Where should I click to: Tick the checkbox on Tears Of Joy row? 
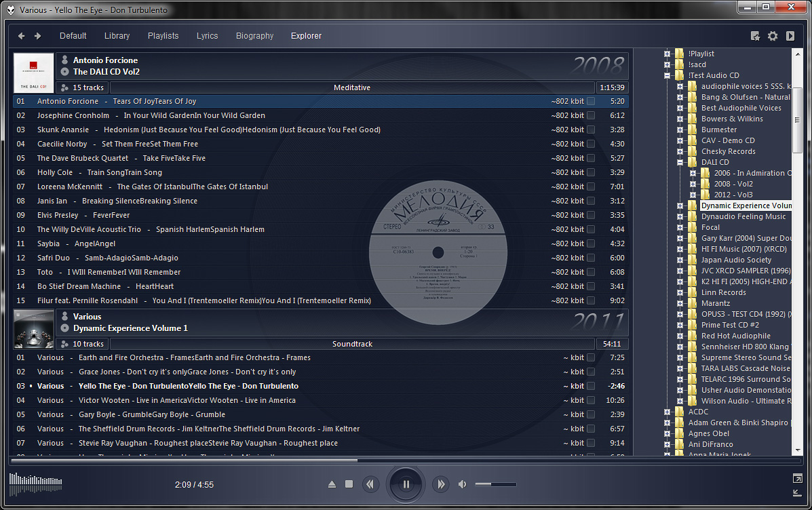coord(591,101)
